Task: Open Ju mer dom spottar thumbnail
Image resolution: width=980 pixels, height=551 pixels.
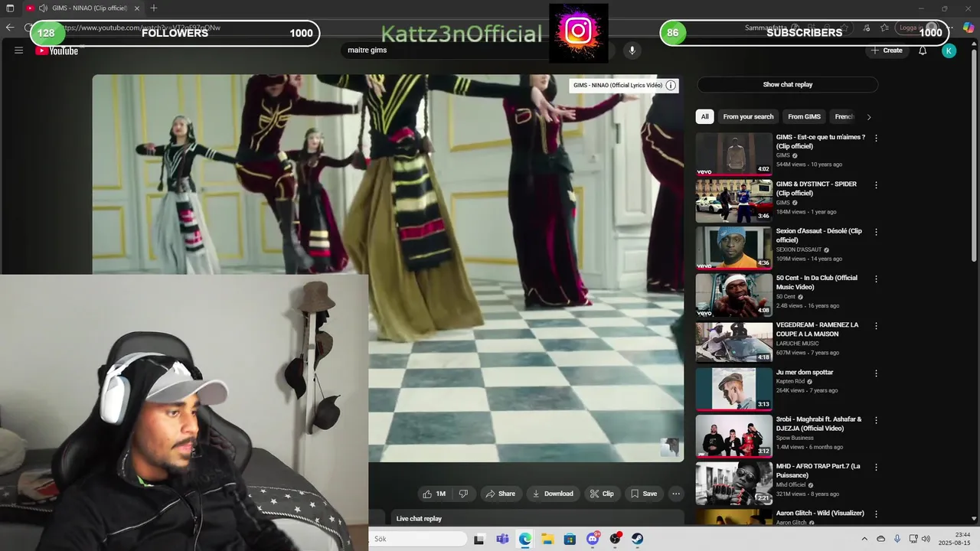Action: pyautogui.click(x=733, y=389)
